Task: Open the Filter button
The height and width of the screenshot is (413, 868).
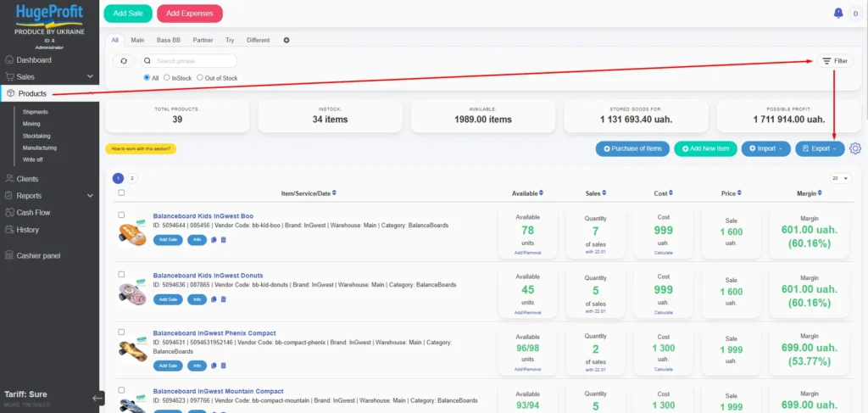Action: [835, 61]
